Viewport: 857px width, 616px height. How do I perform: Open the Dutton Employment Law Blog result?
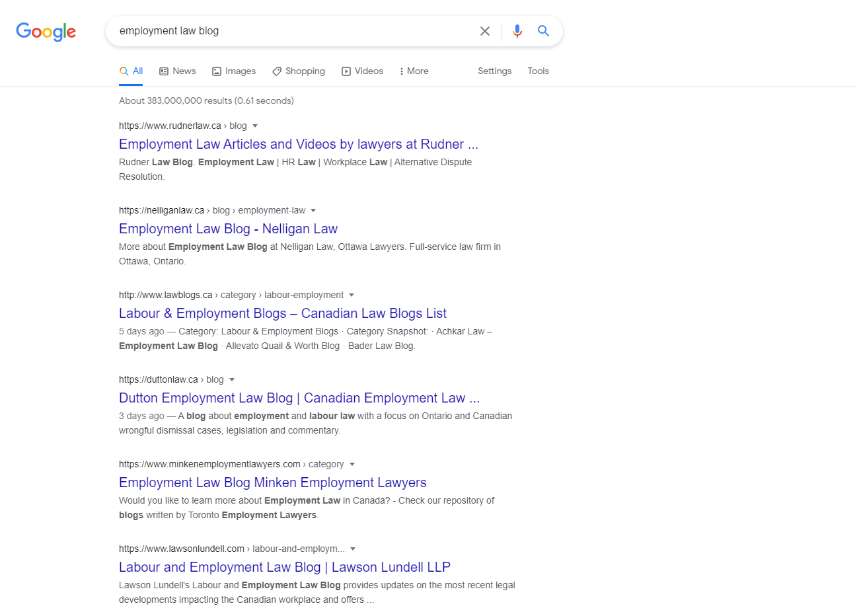point(299,398)
